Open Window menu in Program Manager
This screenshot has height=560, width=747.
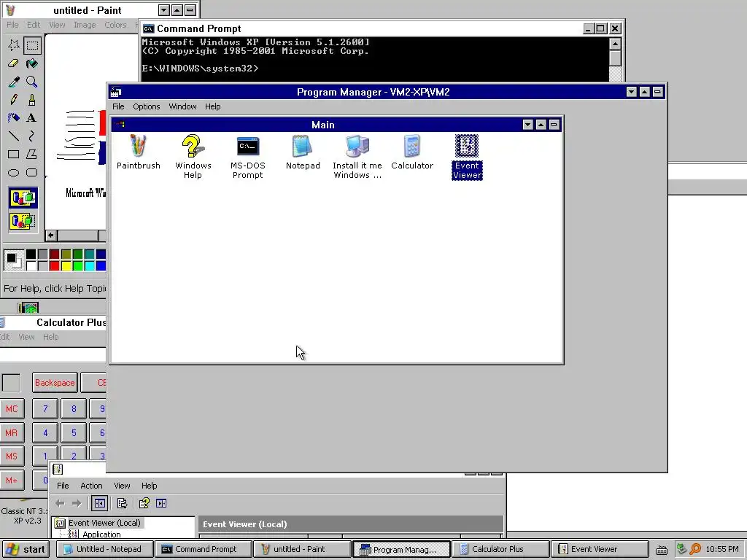(182, 106)
